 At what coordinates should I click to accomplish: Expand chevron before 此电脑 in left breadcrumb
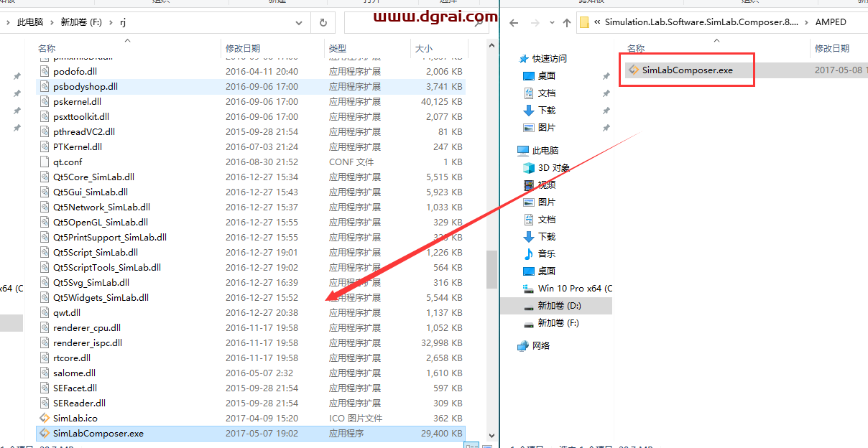click(x=8, y=22)
